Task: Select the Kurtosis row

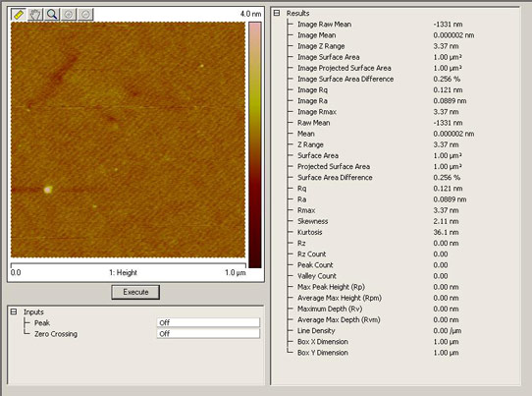Action: [x=378, y=232]
